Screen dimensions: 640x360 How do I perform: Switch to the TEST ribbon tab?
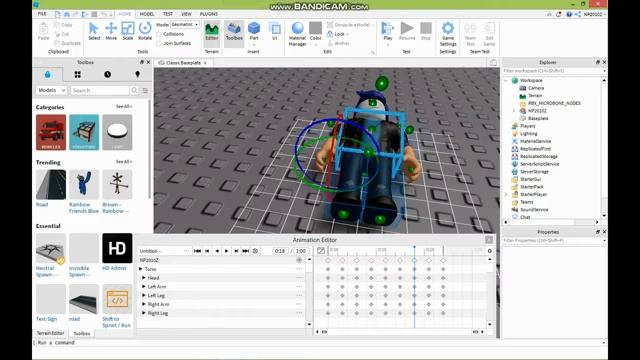point(168,14)
